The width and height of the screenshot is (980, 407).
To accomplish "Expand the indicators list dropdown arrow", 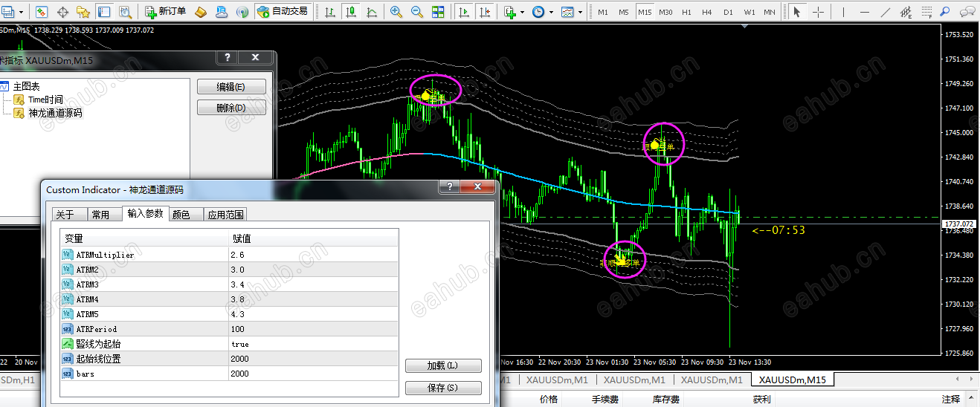I will [522, 12].
